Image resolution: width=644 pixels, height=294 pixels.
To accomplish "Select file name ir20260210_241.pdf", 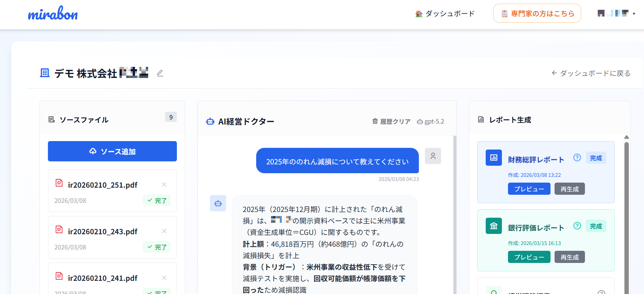I will (x=103, y=278).
